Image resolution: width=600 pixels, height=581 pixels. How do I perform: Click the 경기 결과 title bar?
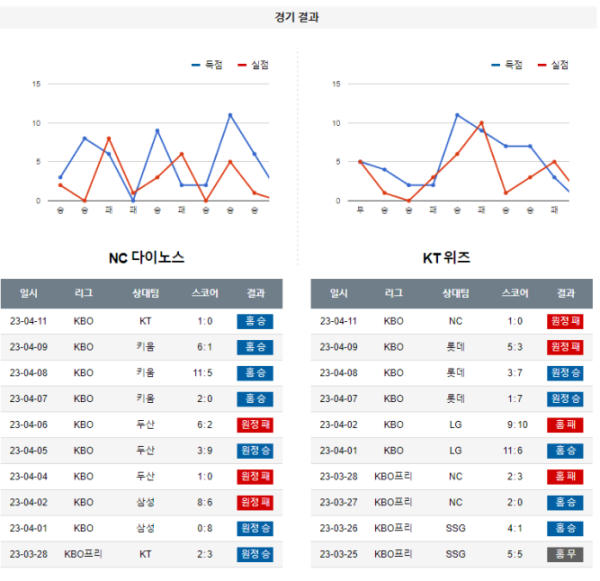tap(298, 17)
